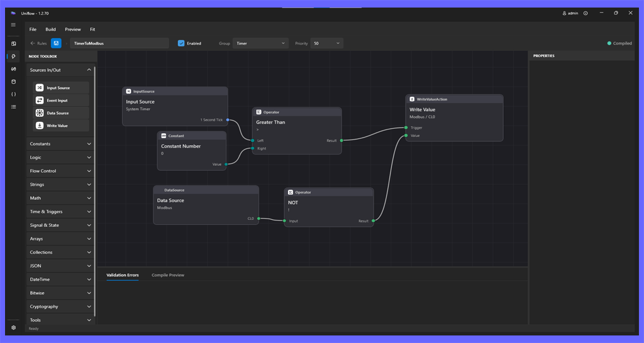Click the Greater Than Right input port

tap(253, 148)
